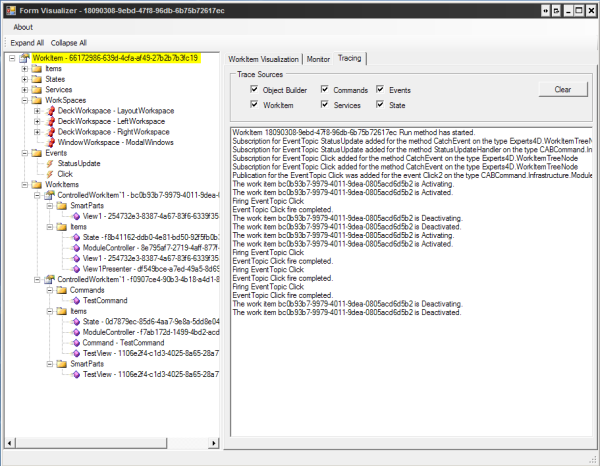600x466 pixels.
Task: Click the WorkItems folder icon
Action: pos(37,185)
